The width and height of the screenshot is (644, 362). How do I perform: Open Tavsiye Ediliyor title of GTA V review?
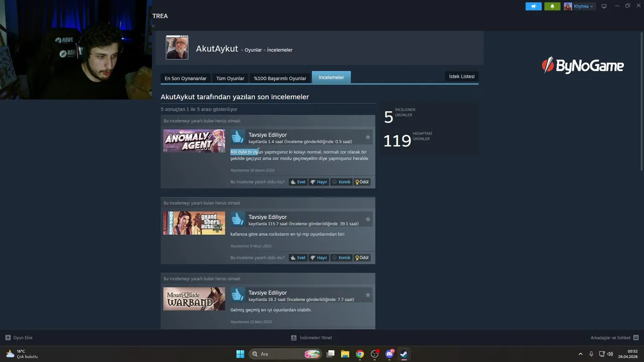268,217
